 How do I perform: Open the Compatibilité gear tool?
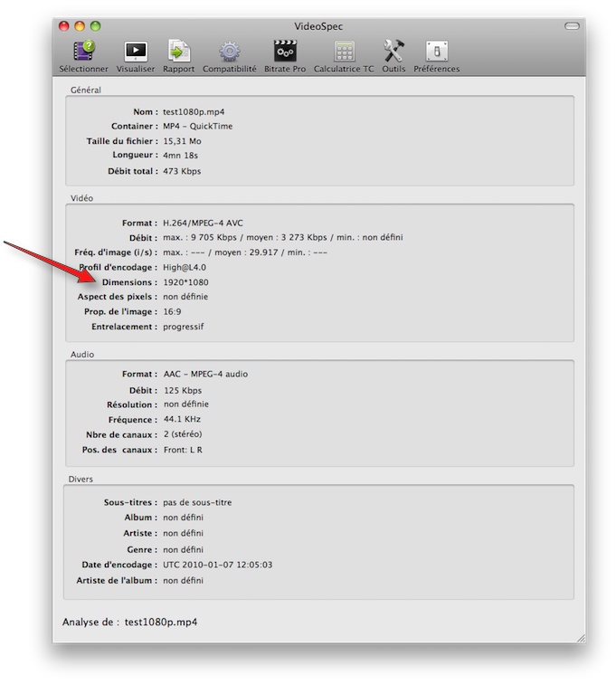point(229,52)
